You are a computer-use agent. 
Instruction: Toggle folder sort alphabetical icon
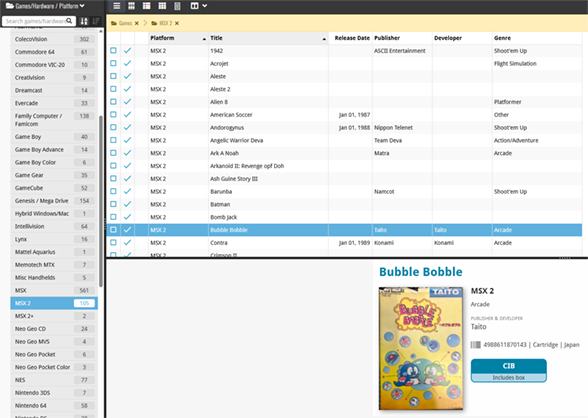click(x=84, y=21)
